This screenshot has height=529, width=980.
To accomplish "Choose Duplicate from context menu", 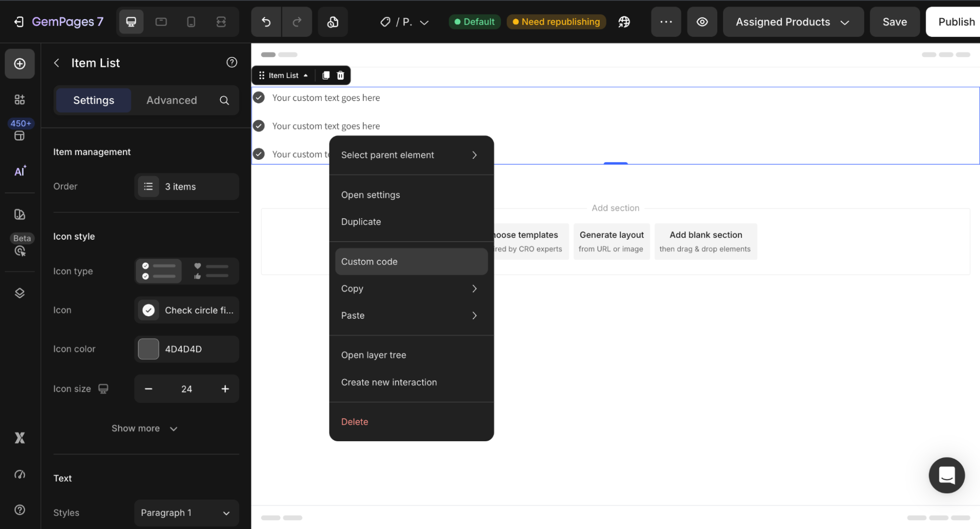I will 411,222.
